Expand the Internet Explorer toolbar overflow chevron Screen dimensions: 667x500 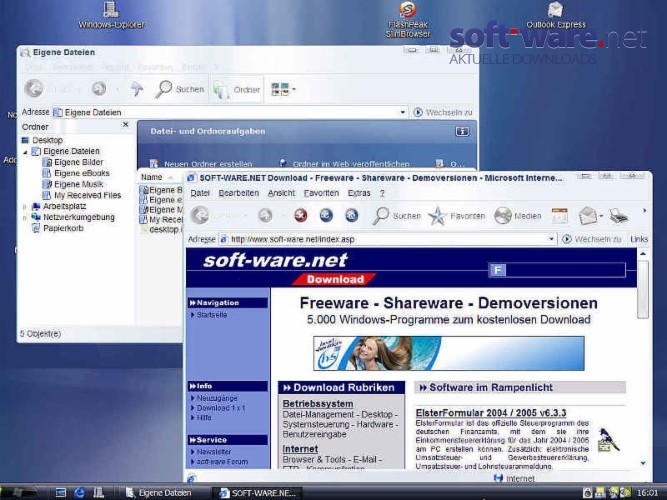pos(644,211)
